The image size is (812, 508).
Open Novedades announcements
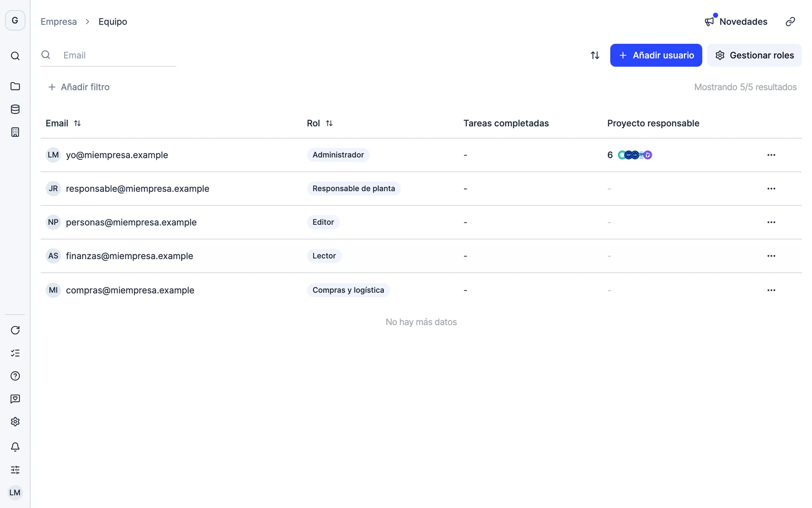736,22
